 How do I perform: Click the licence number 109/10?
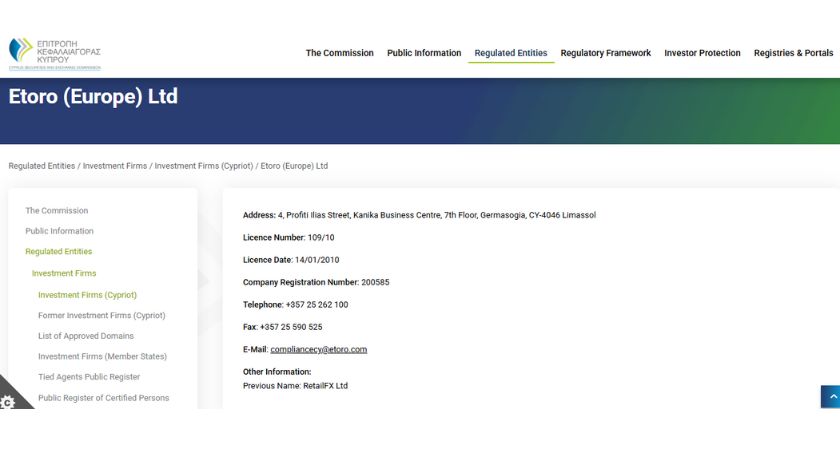pyautogui.click(x=321, y=237)
